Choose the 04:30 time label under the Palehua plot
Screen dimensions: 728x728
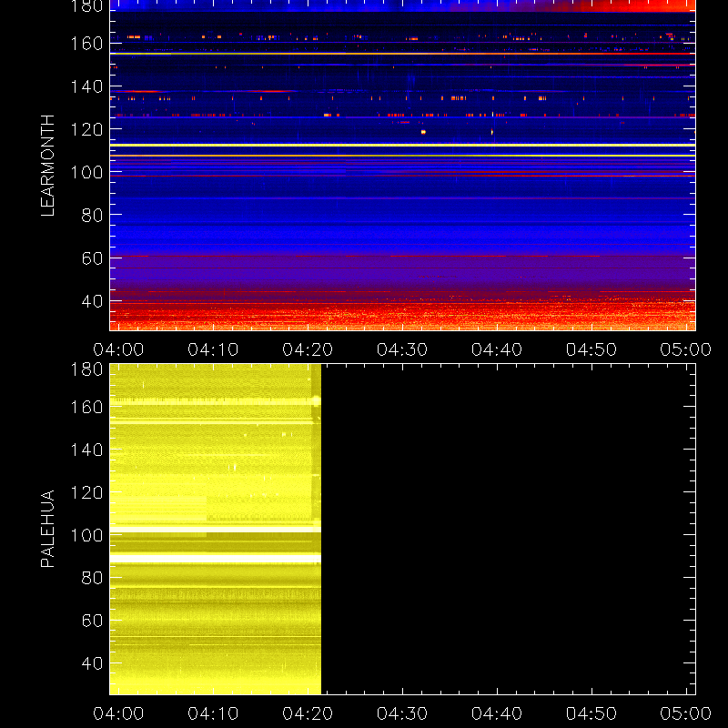tap(402, 713)
